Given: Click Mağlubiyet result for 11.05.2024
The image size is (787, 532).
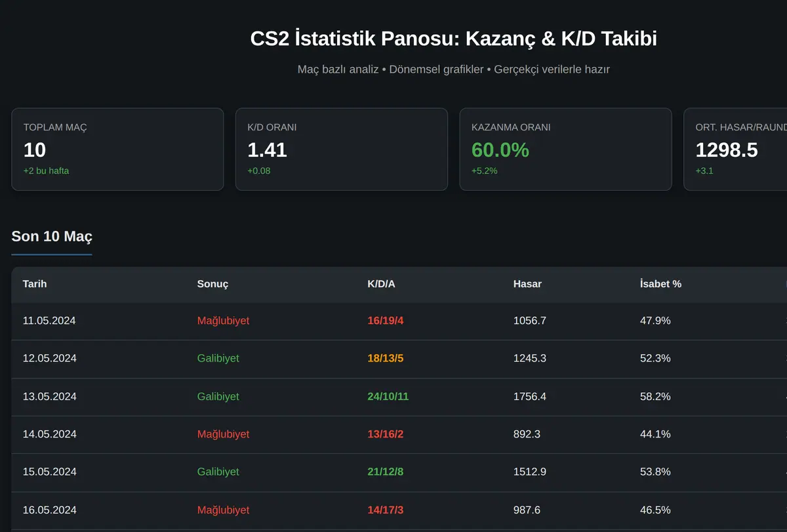Looking at the screenshot, I should (x=223, y=321).
